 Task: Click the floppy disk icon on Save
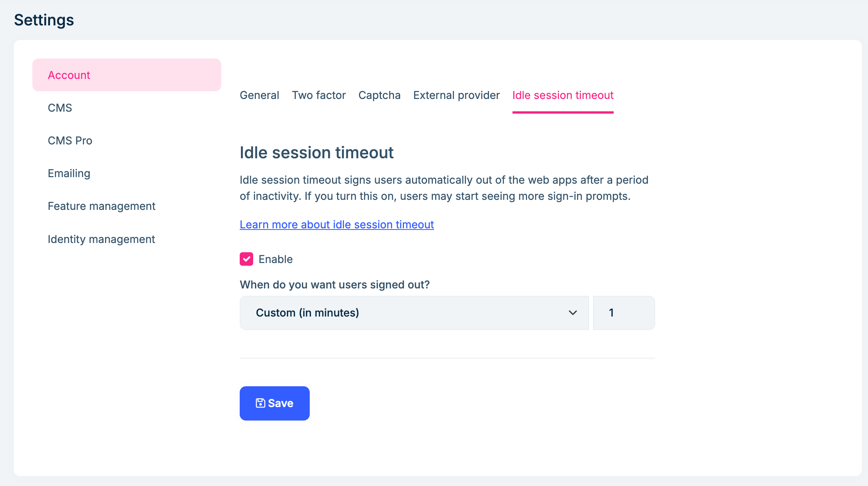click(260, 403)
